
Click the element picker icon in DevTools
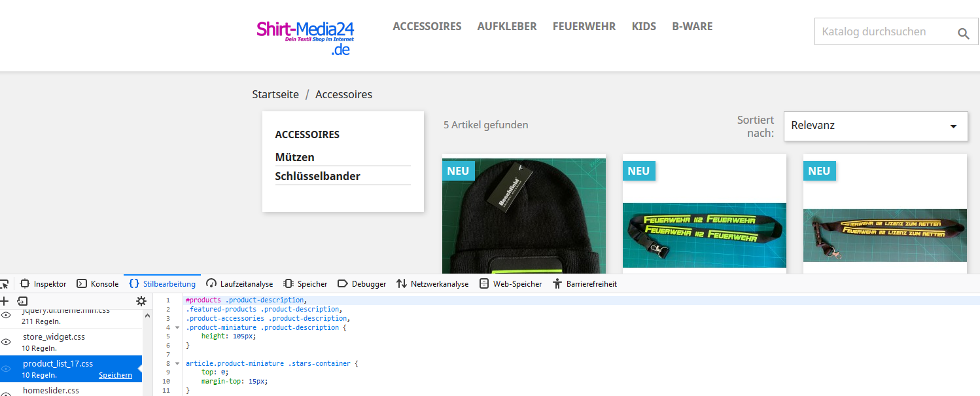point(4,284)
